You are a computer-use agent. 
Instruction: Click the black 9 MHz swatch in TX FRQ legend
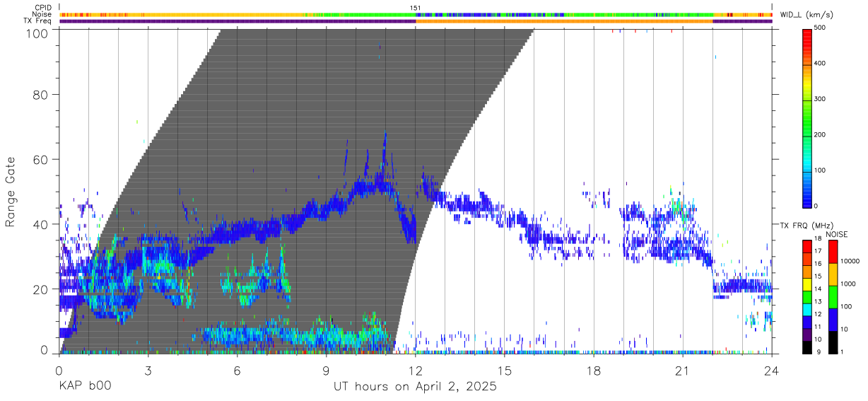pyautogui.click(x=807, y=347)
